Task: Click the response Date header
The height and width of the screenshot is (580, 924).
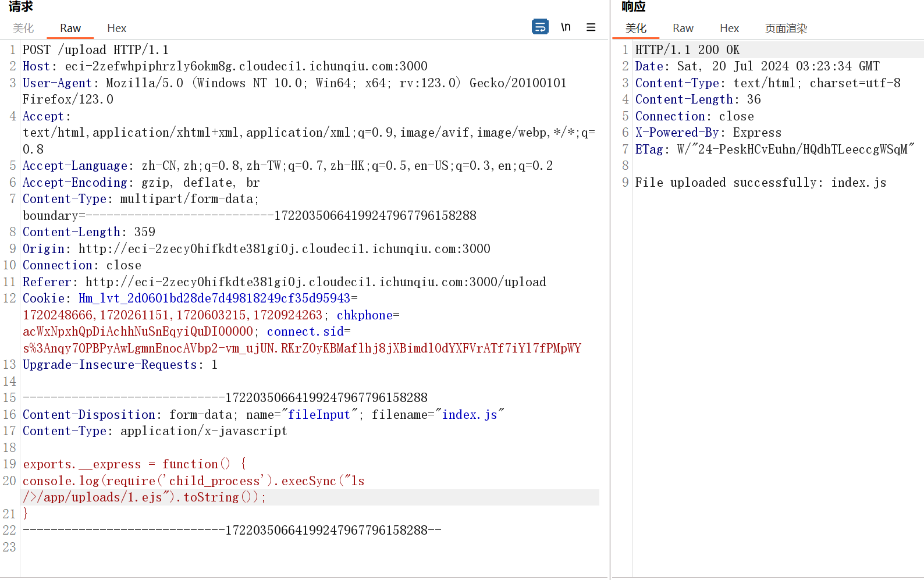Action: tap(757, 66)
